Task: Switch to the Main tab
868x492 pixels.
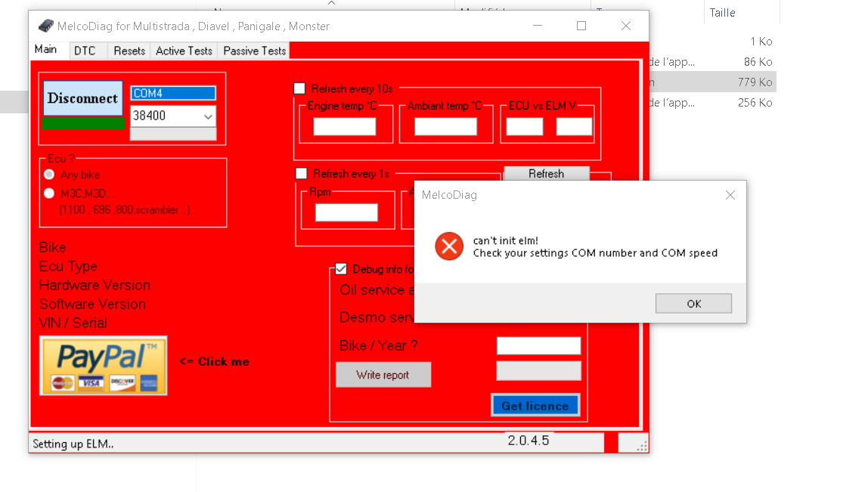Action: [x=45, y=50]
